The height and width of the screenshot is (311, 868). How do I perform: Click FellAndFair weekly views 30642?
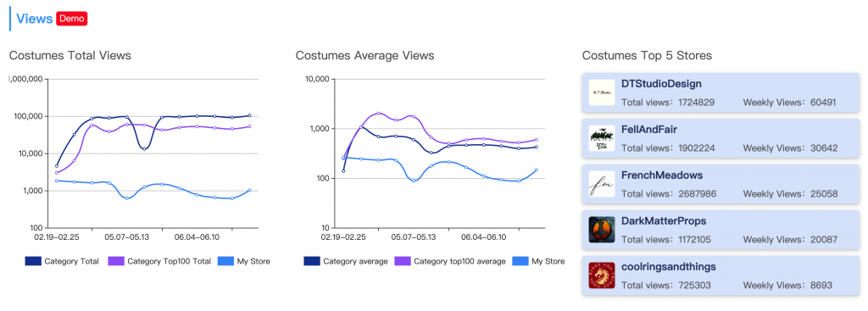791,148
